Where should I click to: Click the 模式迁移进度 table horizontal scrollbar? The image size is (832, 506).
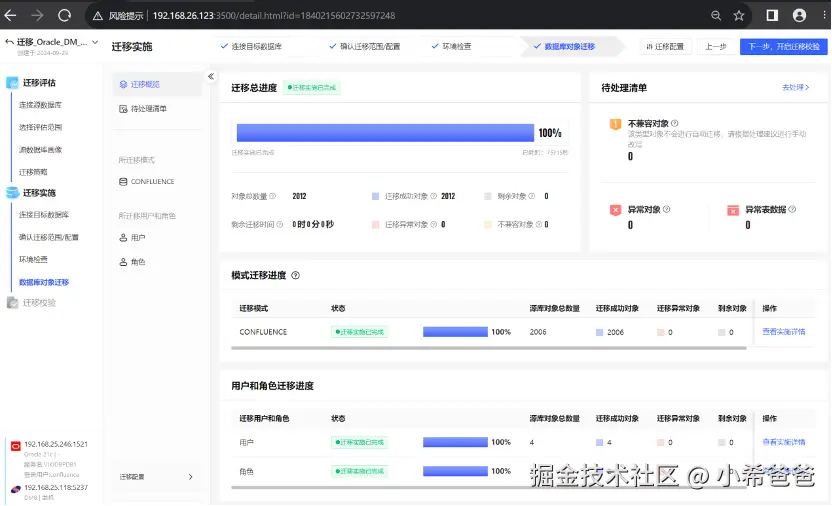(x=489, y=348)
